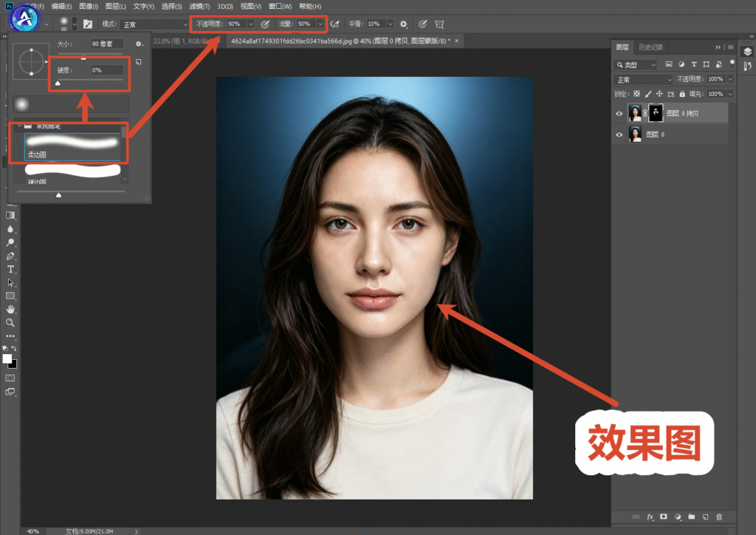Select the Hand tool
This screenshot has width=756, height=535.
pyautogui.click(x=10, y=309)
